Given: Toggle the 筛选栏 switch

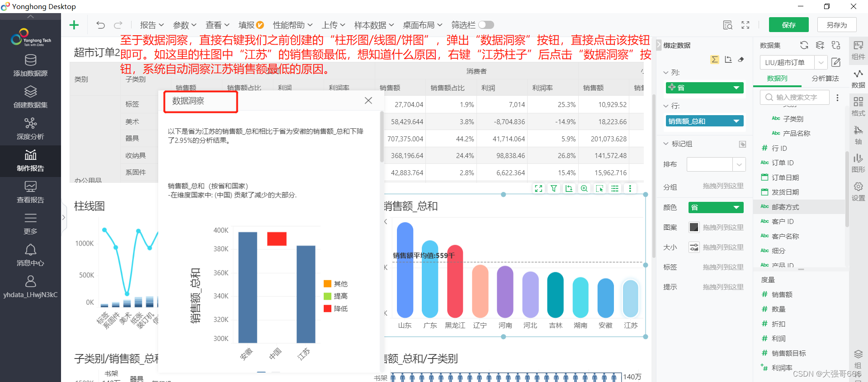Looking at the screenshot, I should point(486,25).
